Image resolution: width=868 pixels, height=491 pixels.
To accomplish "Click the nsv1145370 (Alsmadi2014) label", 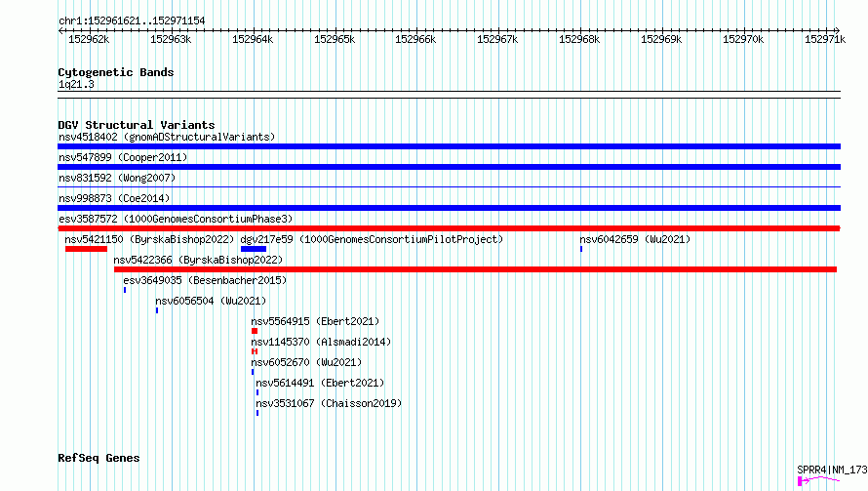I will click(x=321, y=342).
